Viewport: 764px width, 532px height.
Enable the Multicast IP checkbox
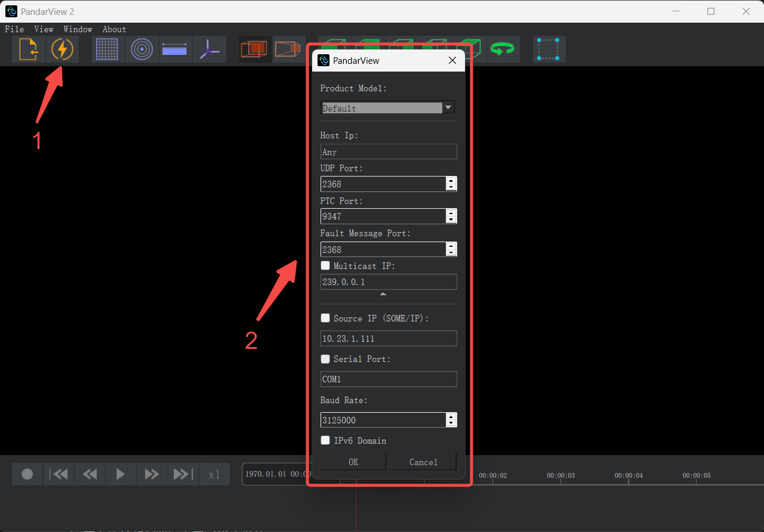[325, 265]
